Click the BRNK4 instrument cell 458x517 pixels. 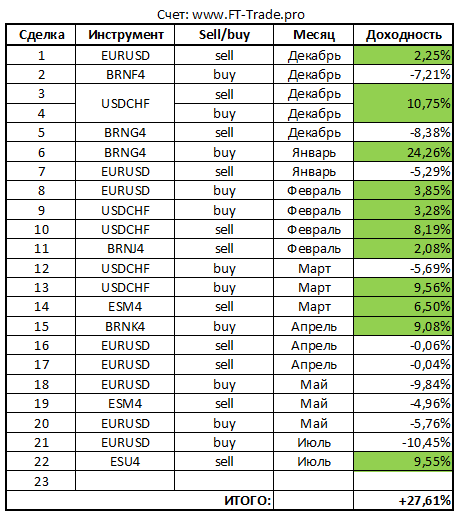tap(125, 326)
